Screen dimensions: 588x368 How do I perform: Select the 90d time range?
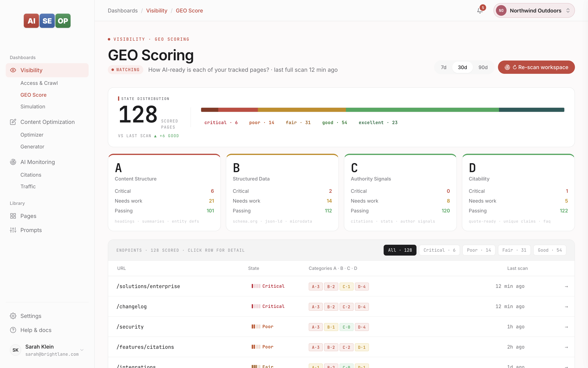[x=483, y=67]
